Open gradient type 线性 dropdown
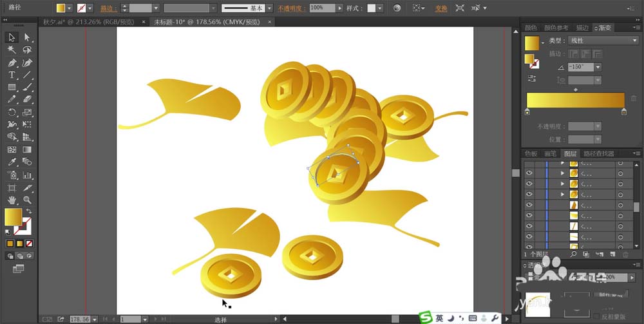 point(603,40)
